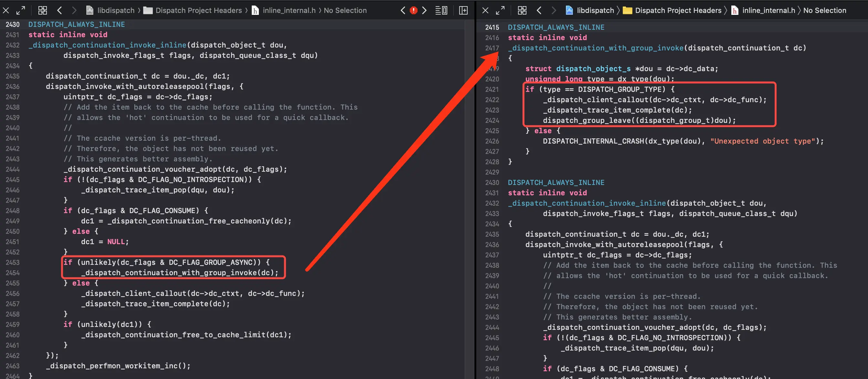Click 'DISPATCH_GROUP_TYPE' in right editor
The width and height of the screenshot is (868, 379).
click(x=620, y=89)
